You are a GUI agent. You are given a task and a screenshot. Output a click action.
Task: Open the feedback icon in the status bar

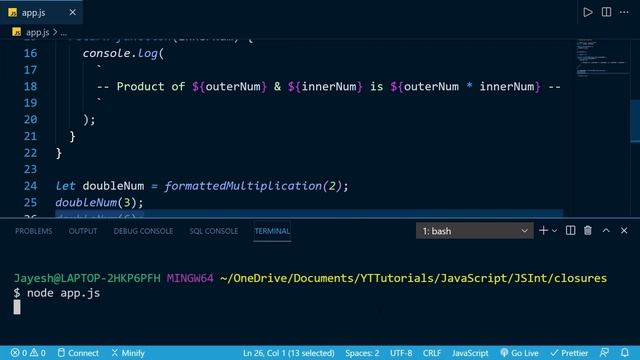pos(604,353)
